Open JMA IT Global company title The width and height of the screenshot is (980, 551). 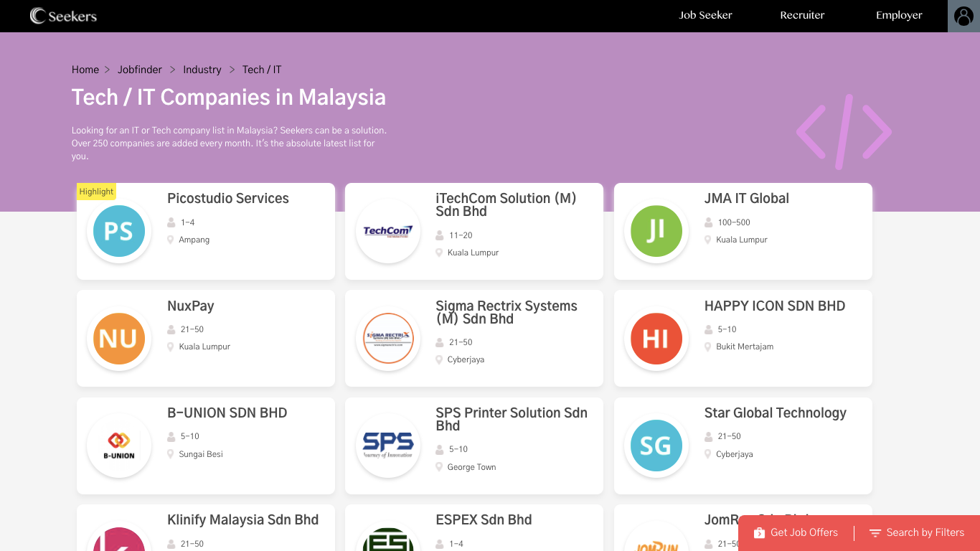747,199
